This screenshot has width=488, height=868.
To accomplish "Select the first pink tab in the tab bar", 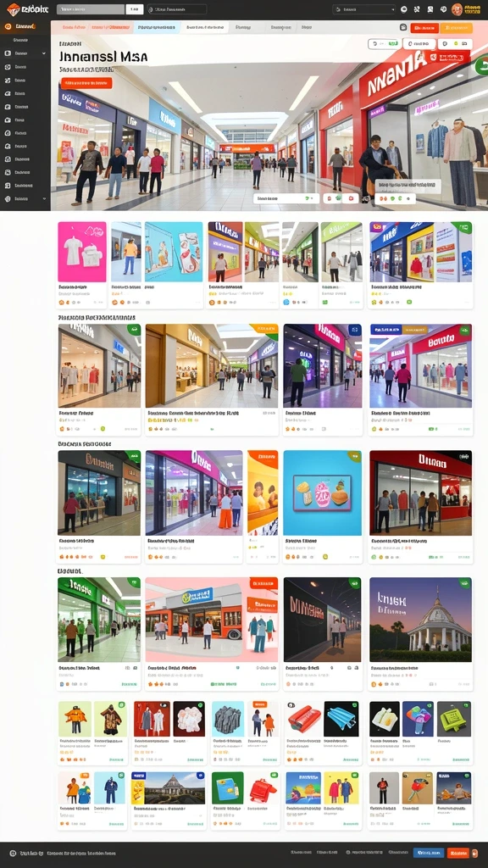I will pos(74,27).
